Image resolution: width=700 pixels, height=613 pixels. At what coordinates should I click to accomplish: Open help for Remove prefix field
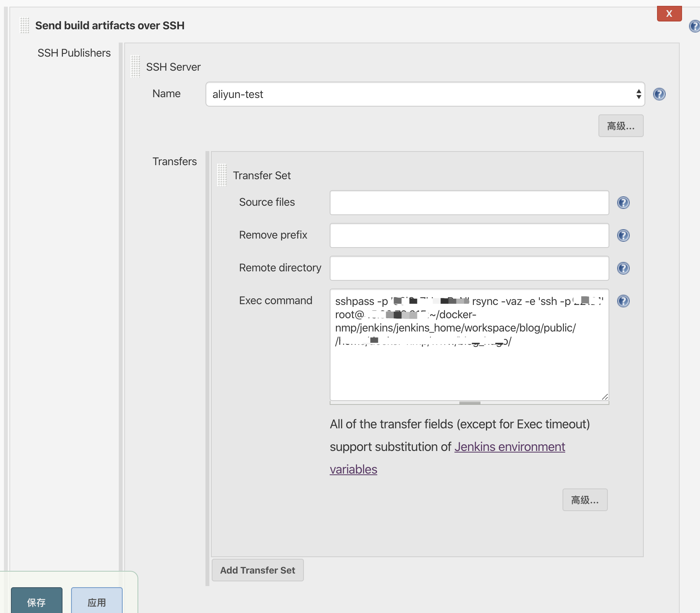coord(623,235)
